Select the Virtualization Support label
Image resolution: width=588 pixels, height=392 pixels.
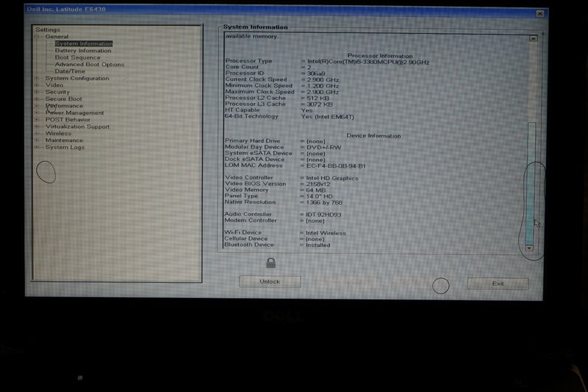tap(78, 126)
